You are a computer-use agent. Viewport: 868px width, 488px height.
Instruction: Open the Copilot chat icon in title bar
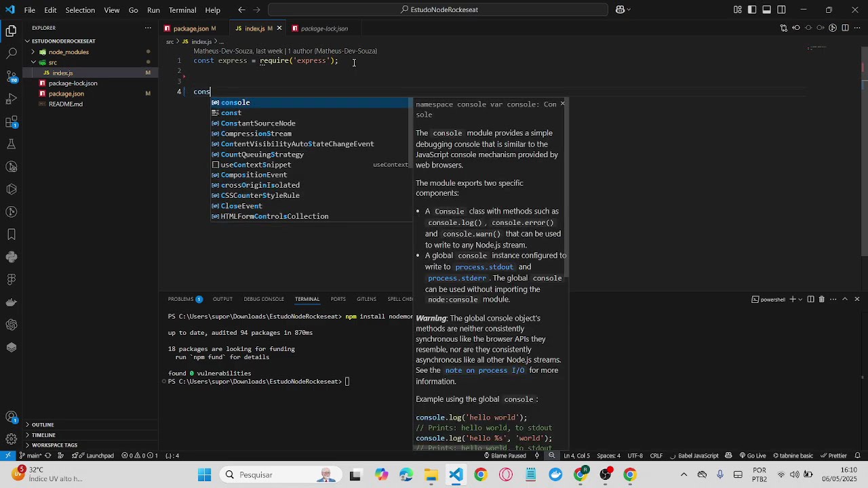tap(620, 9)
